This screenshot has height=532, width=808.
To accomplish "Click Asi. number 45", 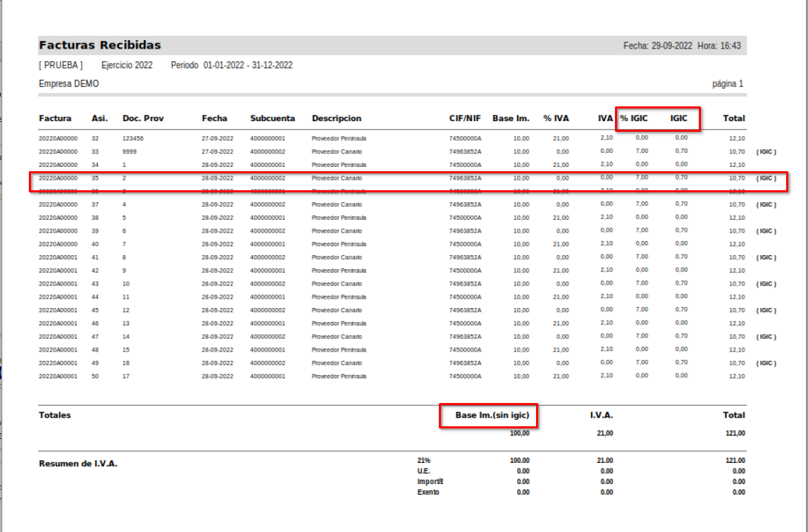I will coord(95,310).
